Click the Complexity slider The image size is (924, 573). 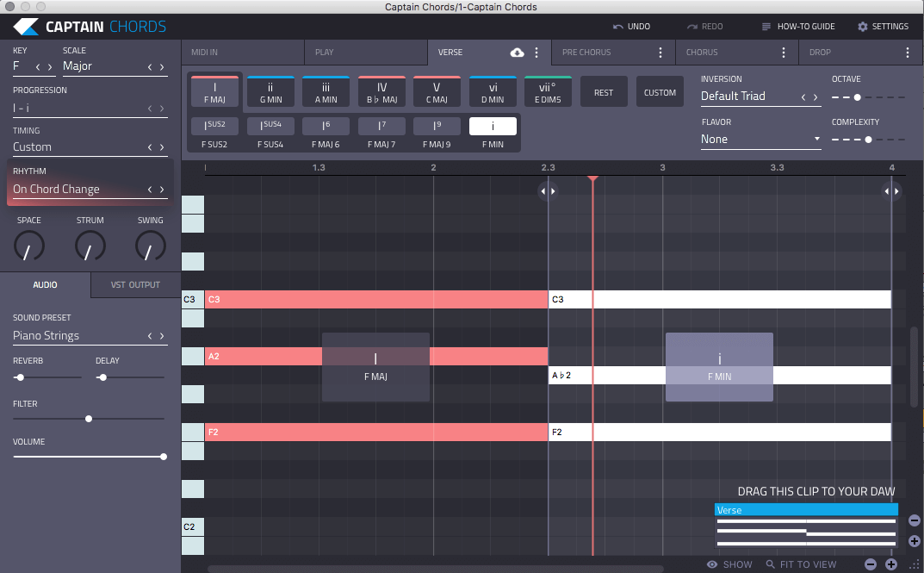tap(868, 140)
